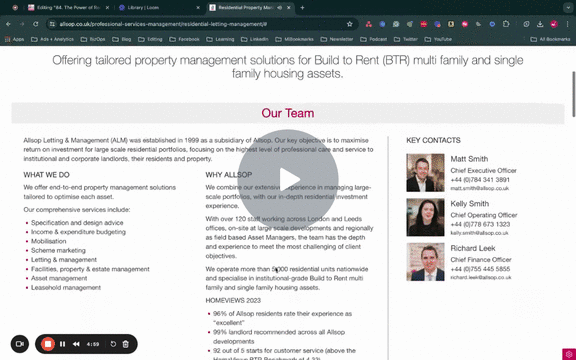Rewind the Loom recording
576x360 pixels.
click(x=76, y=344)
